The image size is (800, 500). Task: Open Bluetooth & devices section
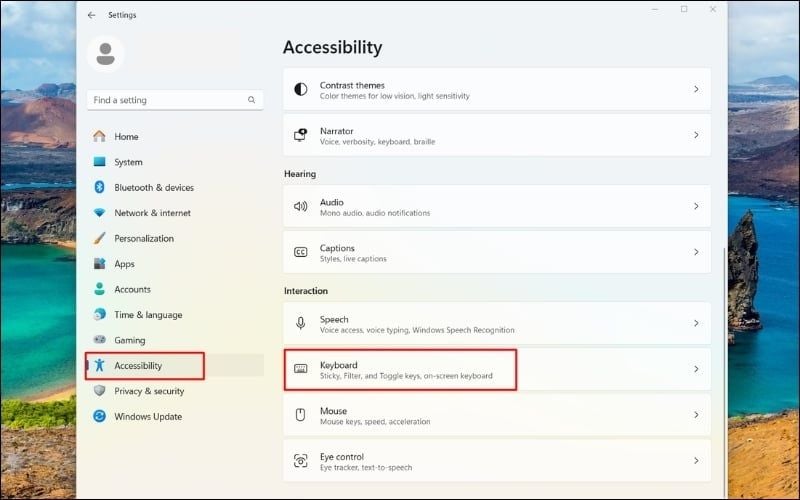(x=154, y=188)
